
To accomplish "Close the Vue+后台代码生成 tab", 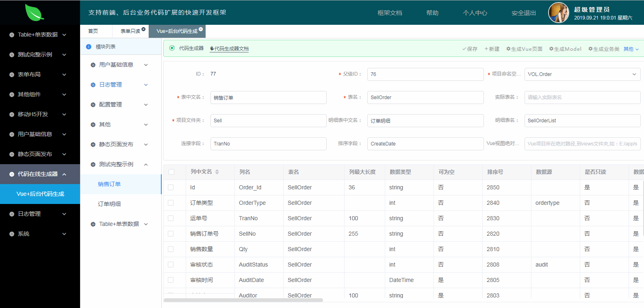I will tap(201, 29).
